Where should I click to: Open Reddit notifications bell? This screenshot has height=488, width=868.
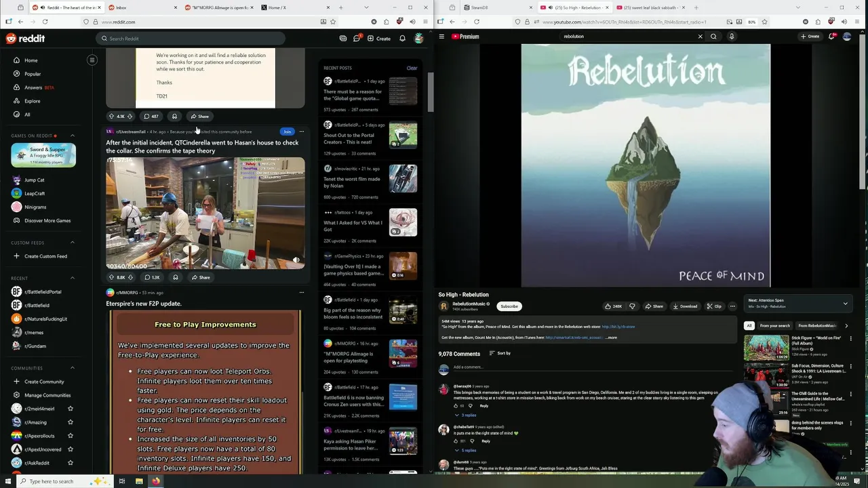[402, 39]
